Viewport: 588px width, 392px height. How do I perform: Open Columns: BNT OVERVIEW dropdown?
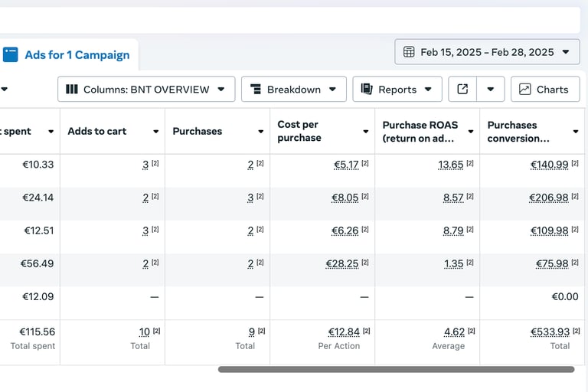tap(146, 90)
